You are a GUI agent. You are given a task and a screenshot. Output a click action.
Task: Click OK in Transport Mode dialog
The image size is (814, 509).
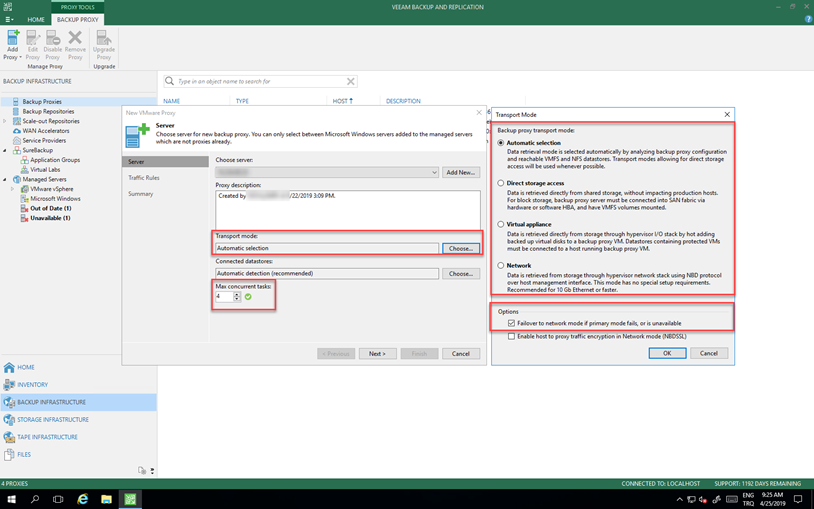click(668, 353)
